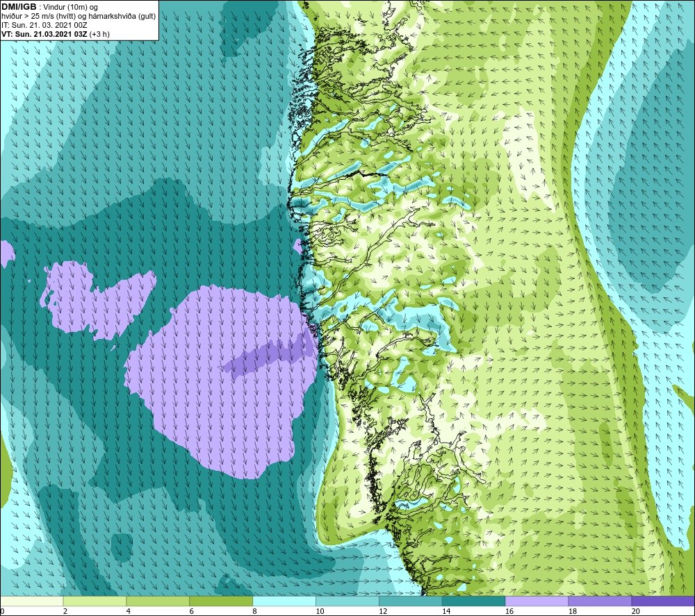Click the 'DMI/IGB' title text

pyautogui.click(x=19, y=7)
